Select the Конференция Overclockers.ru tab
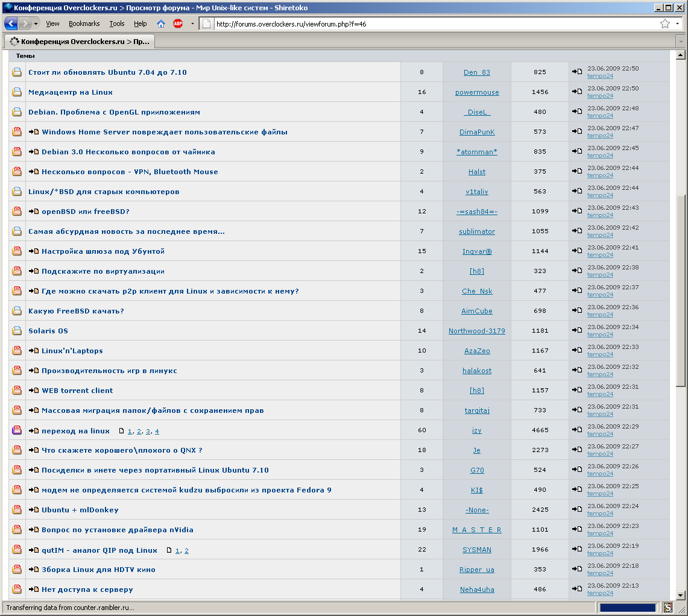The image size is (688, 616). coord(80,41)
